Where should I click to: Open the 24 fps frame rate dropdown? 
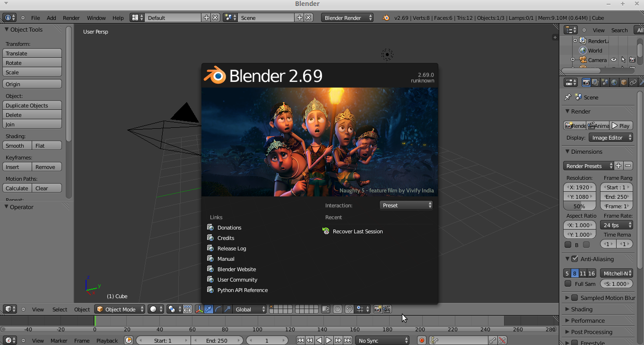pos(617,225)
